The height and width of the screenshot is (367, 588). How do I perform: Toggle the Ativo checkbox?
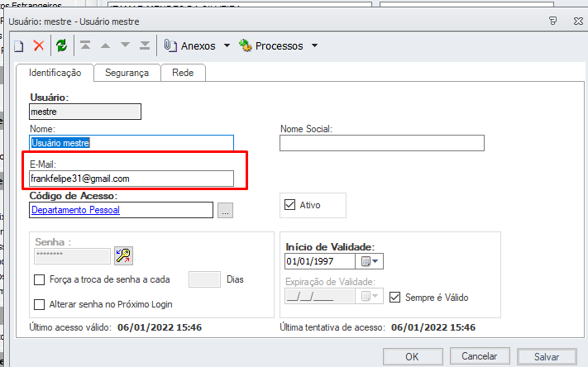[290, 205]
